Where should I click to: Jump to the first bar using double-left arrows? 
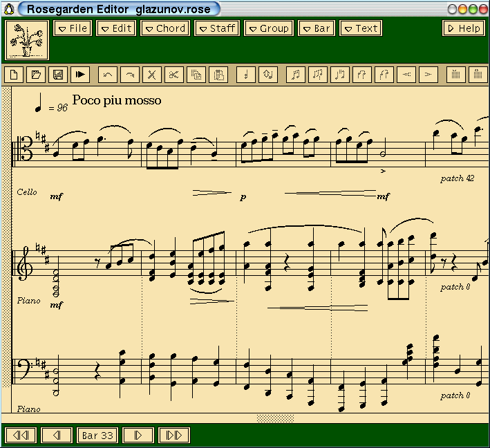[21, 435]
